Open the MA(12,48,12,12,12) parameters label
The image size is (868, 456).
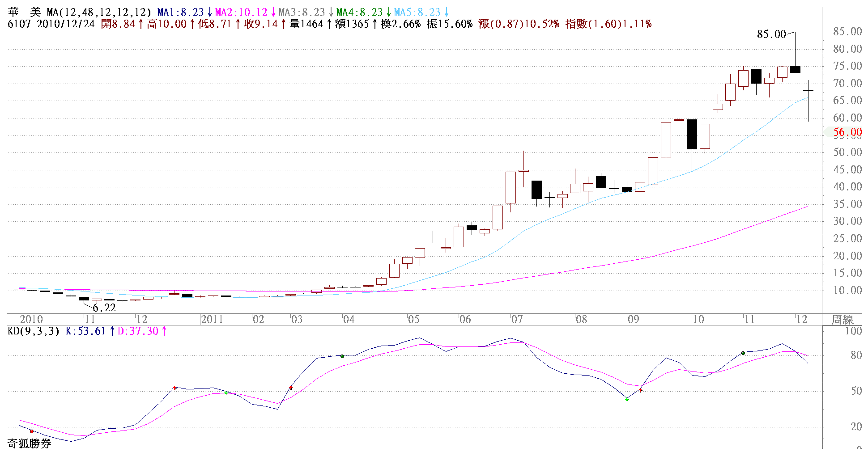pyautogui.click(x=99, y=12)
